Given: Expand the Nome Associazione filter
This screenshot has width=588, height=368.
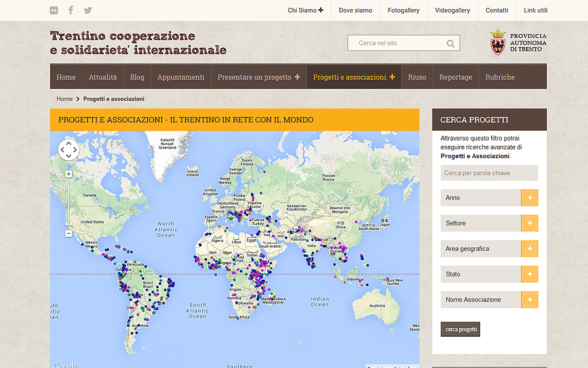Looking at the screenshot, I should [529, 300].
